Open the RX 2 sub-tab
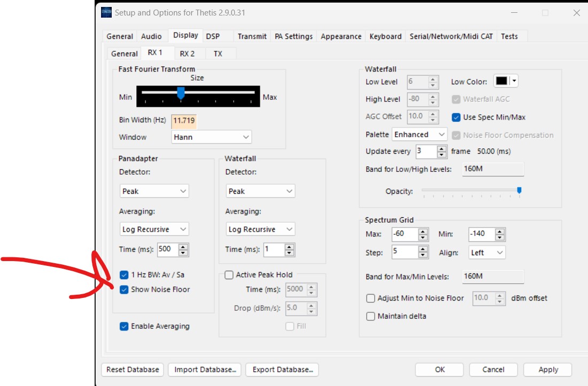 (187, 53)
